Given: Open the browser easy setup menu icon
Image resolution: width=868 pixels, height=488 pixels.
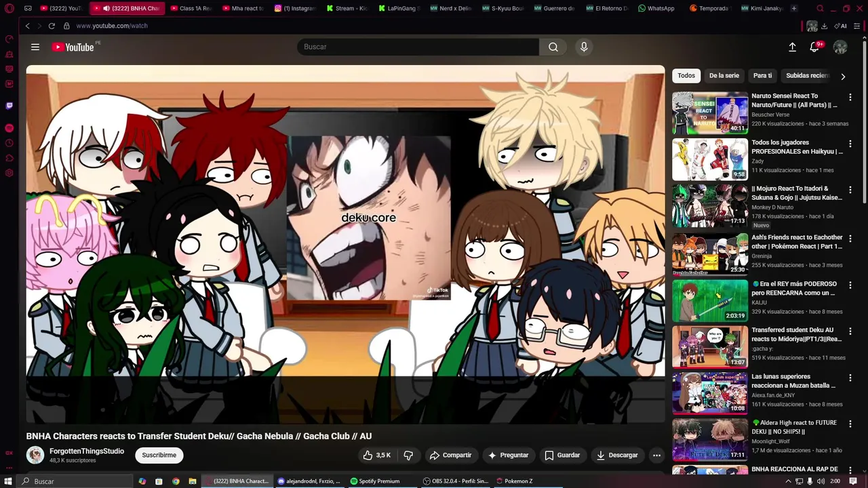Looking at the screenshot, I should tap(857, 26).
